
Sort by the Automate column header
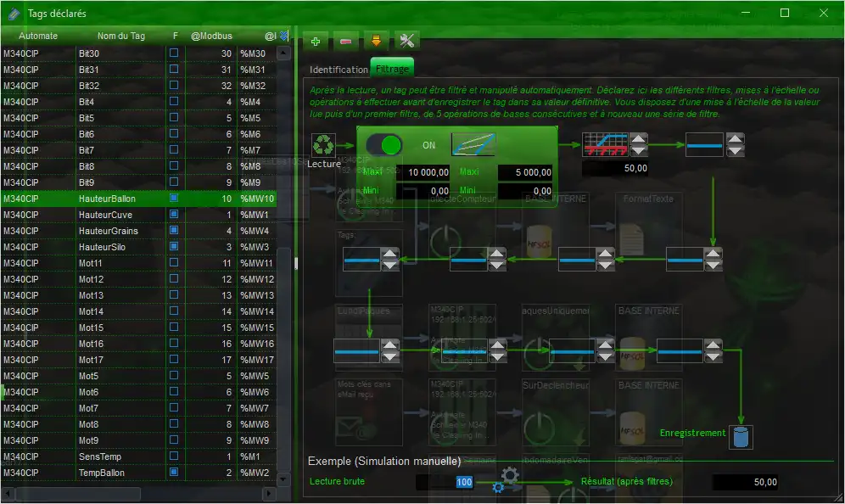[x=38, y=36]
